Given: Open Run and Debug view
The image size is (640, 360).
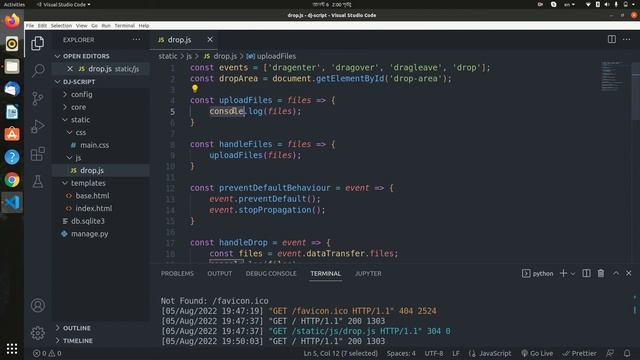Looking at the screenshot, I should (38, 126).
